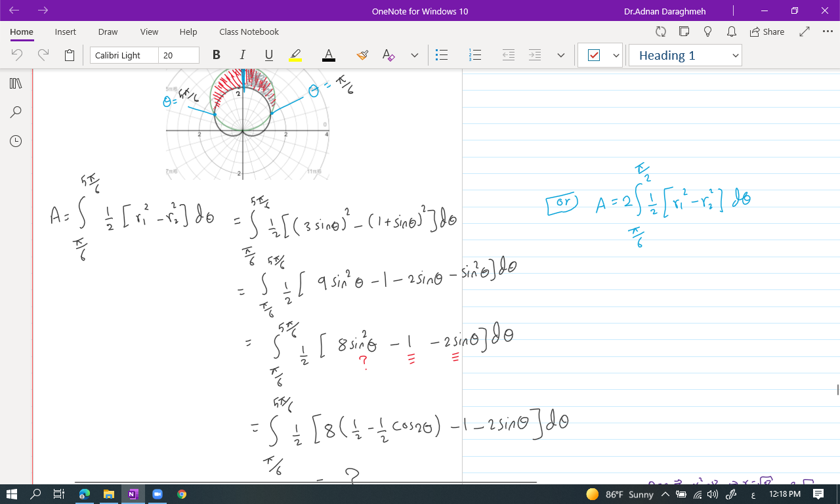Toggle bold formatting

pyautogui.click(x=217, y=56)
